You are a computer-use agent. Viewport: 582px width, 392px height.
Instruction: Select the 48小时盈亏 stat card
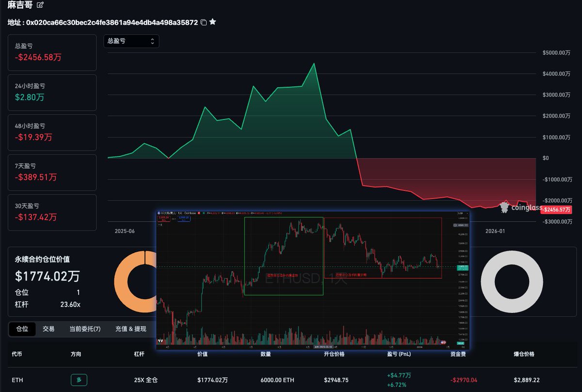click(x=52, y=132)
